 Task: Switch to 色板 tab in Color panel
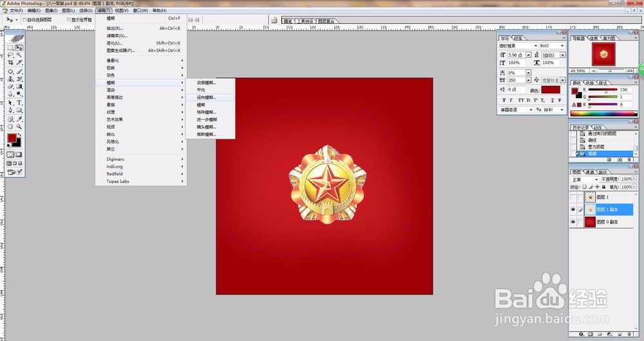(590, 83)
